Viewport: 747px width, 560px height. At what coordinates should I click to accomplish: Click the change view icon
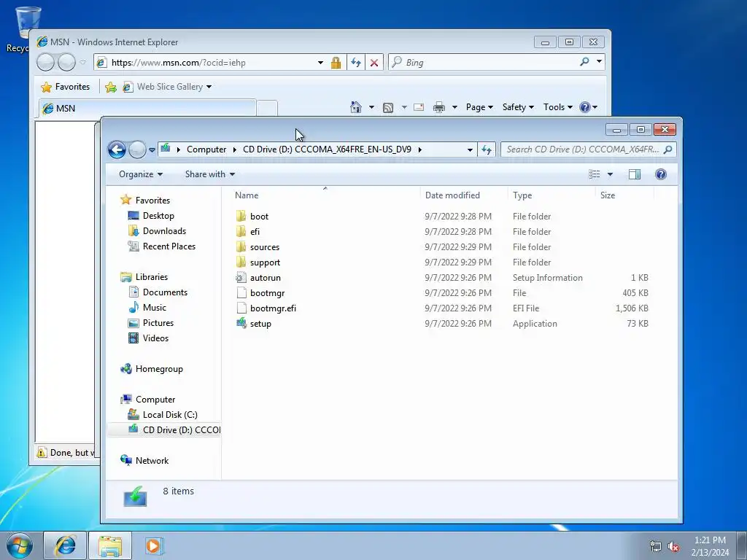[x=594, y=174]
